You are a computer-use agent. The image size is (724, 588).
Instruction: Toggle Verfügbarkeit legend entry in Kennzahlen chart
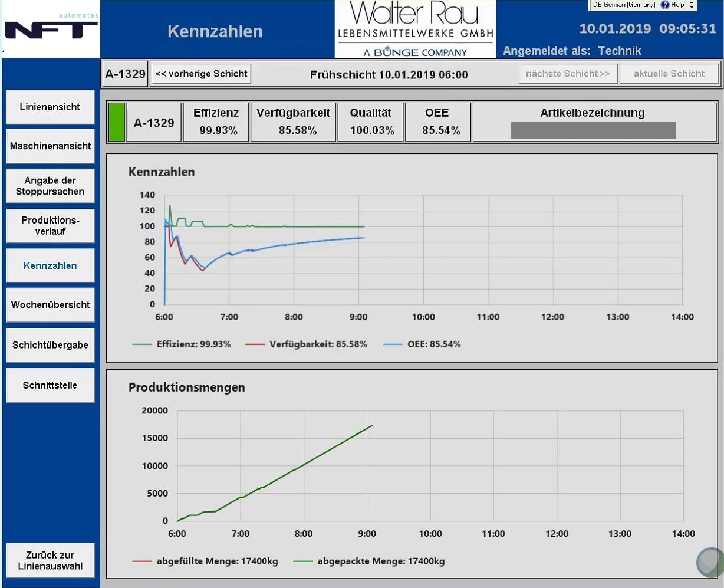(x=306, y=344)
